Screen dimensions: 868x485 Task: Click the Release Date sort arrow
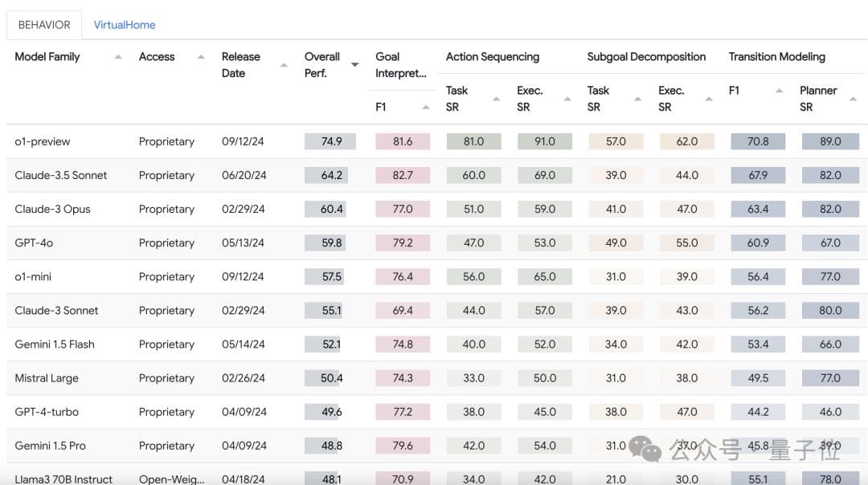pyautogui.click(x=283, y=65)
